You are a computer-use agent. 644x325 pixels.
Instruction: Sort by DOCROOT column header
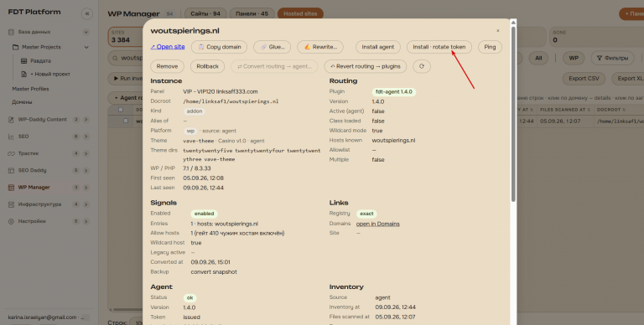(612, 110)
